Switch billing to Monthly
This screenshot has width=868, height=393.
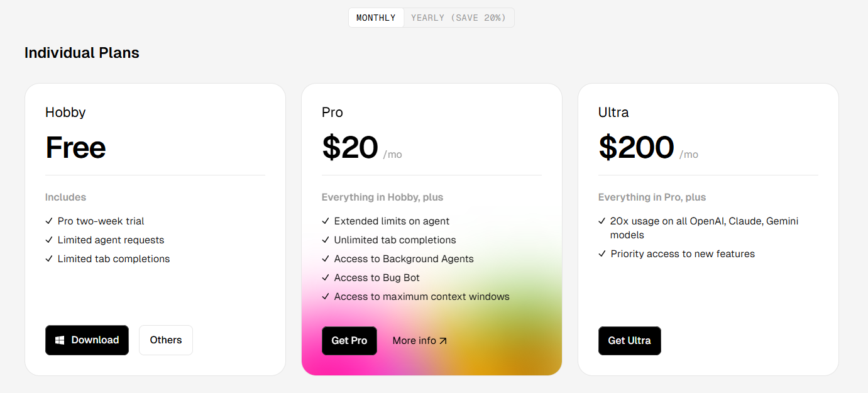pyautogui.click(x=376, y=18)
